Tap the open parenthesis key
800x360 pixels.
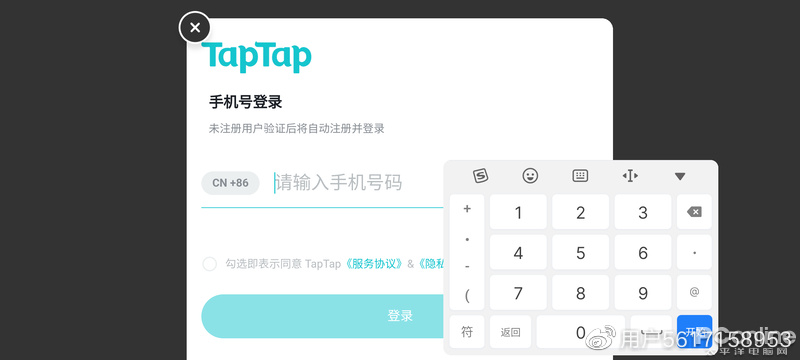(x=467, y=296)
